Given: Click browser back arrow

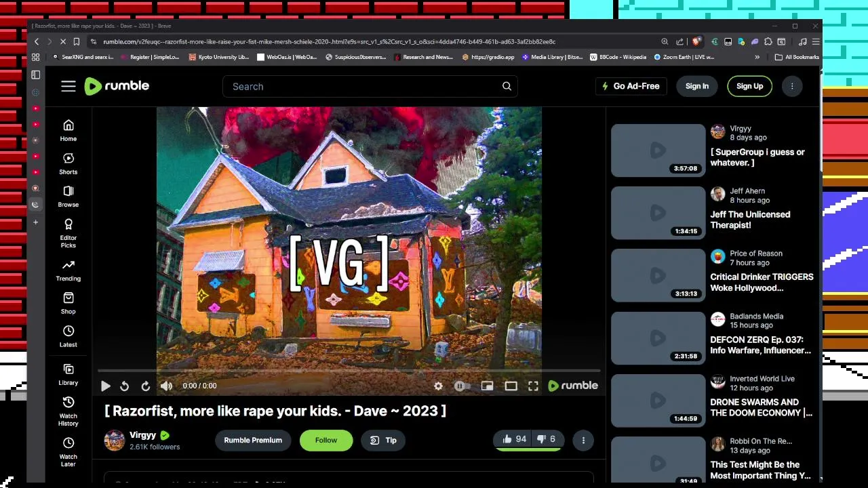Looking at the screenshot, I should click(x=37, y=41).
